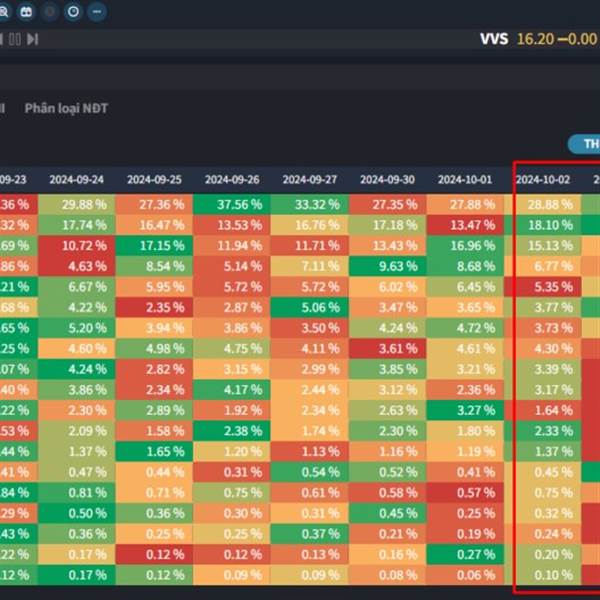Click the 37.56 % cell

tap(232, 204)
